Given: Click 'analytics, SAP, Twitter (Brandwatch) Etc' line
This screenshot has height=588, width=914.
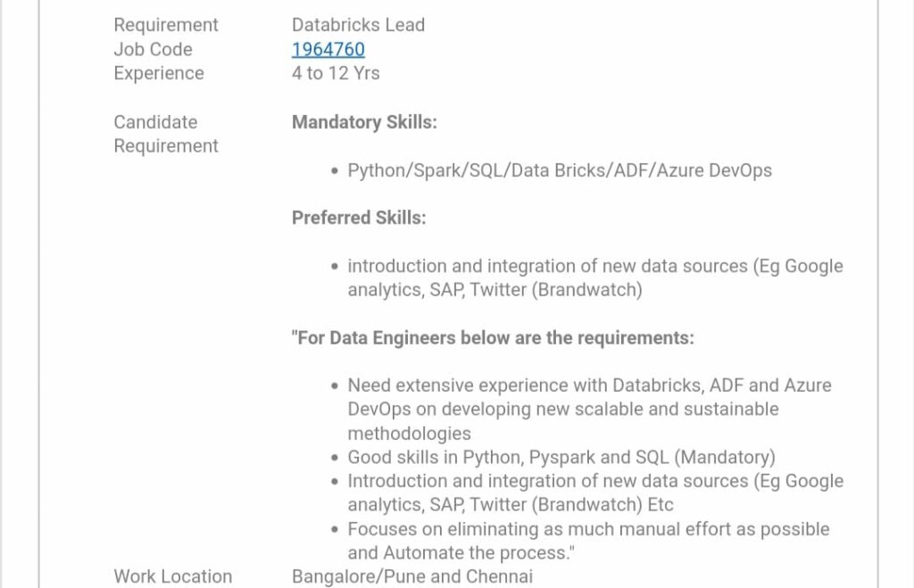Looking at the screenshot, I should coord(511,505).
